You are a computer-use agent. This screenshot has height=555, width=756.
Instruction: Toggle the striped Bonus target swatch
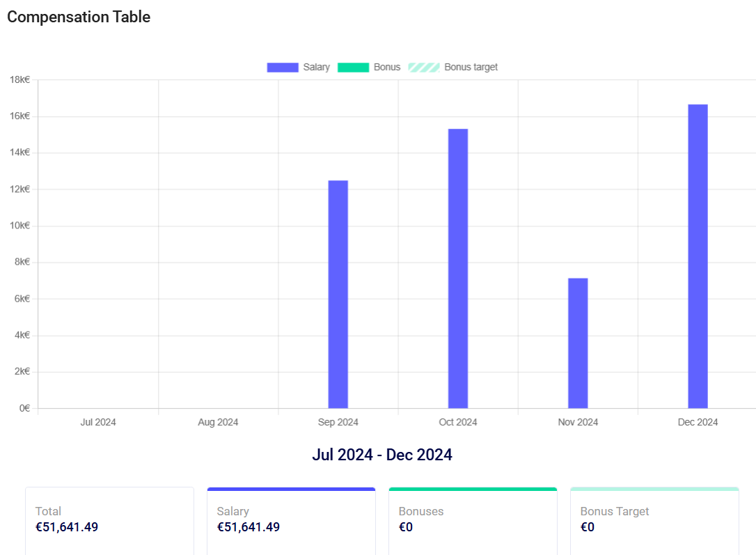(x=424, y=68)
